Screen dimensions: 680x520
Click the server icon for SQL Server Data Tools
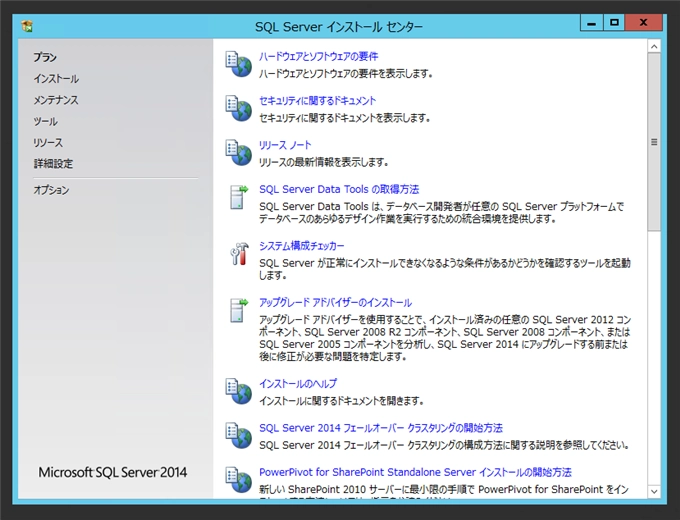click(238, 197)
